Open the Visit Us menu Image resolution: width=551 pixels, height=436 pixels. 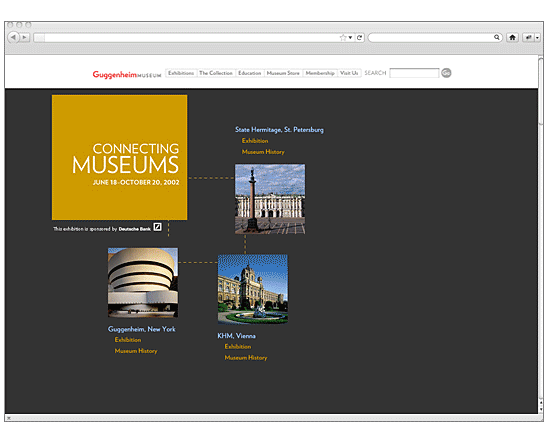tap(349, 73)
